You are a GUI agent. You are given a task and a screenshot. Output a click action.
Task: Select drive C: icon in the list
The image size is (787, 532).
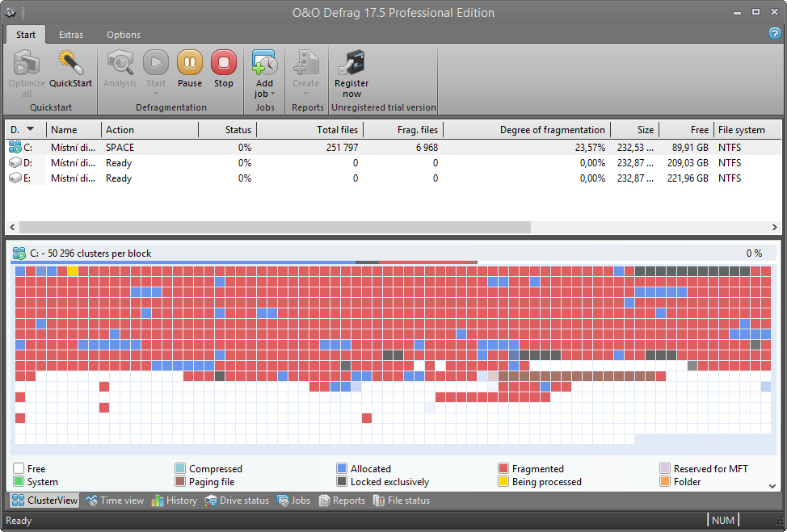[15, 147]
